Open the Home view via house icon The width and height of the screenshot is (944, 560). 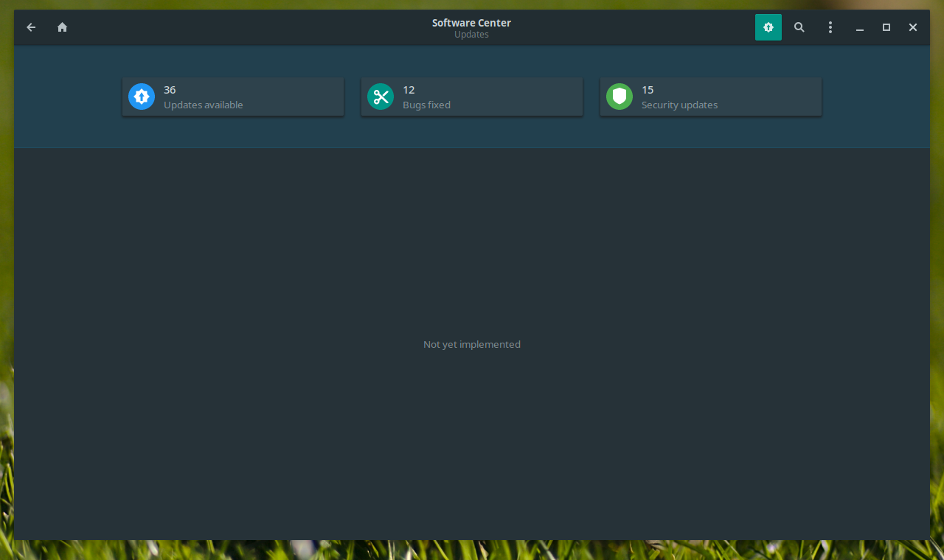63,27
